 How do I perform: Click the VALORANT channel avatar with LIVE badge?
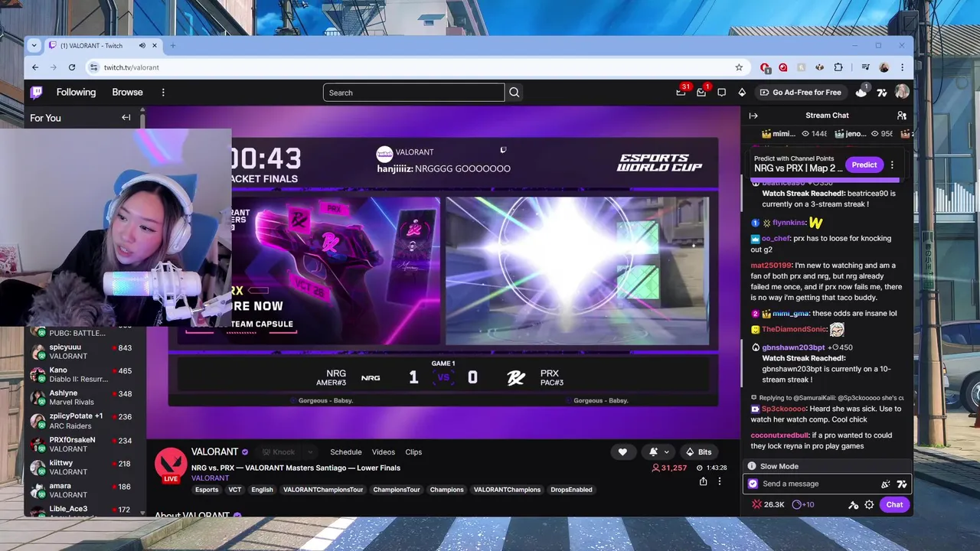(x=171, y=465)
